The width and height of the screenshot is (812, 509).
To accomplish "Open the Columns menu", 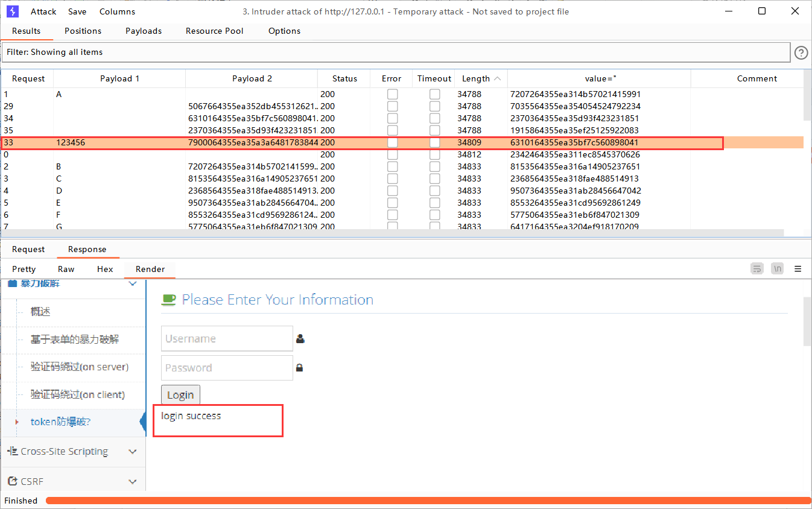I will coord(117,11).
